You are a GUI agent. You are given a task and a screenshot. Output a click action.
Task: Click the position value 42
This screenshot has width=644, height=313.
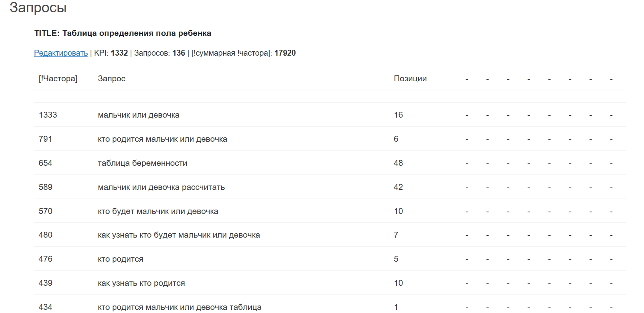(398, 187)
